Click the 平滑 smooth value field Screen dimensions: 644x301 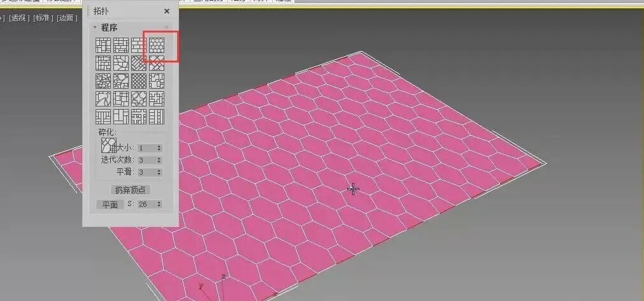147,172
